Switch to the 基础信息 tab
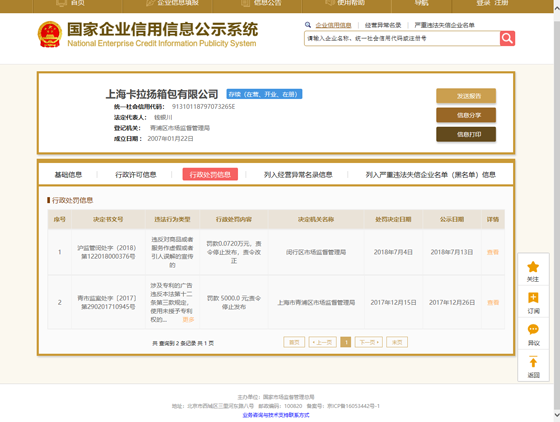Screen dimensions: 560x422 pyautogui.click(x=68, y=175)
